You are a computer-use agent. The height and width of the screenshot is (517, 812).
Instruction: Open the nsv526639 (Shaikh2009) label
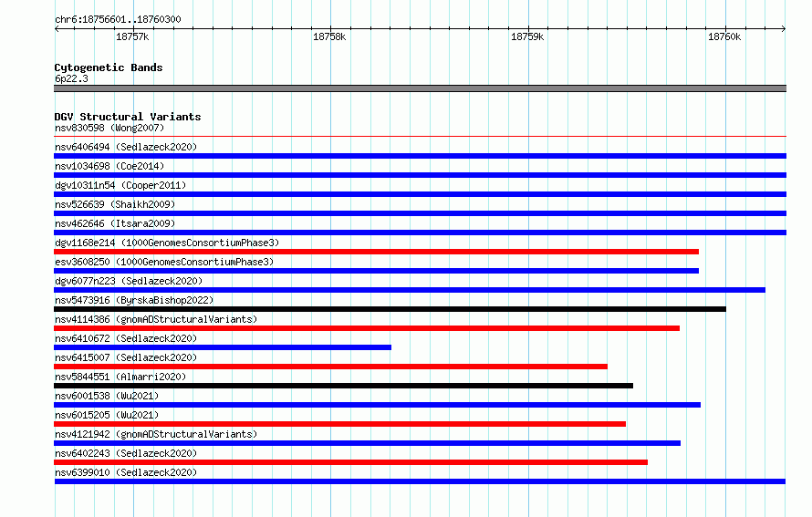click(x=115, y=204)
